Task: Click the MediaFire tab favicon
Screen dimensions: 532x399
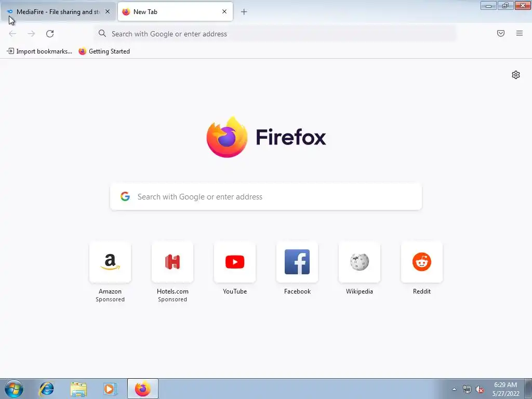Action: pyautogui.click(x=10, y=11)
